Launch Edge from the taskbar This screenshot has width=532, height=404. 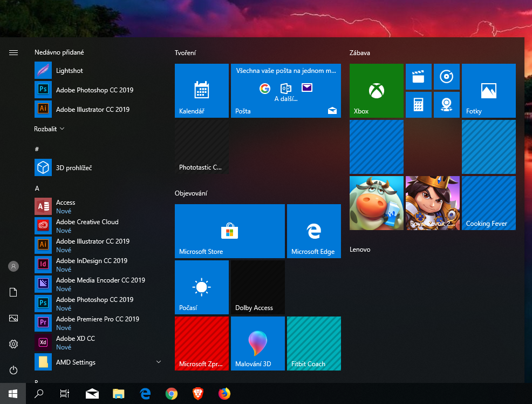tap(145, 394)
